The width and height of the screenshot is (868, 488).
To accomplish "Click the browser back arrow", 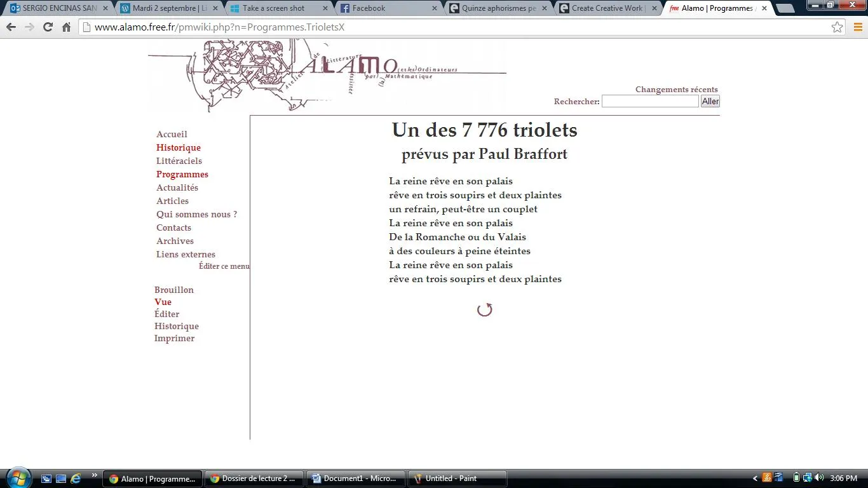I will (11, 27).
